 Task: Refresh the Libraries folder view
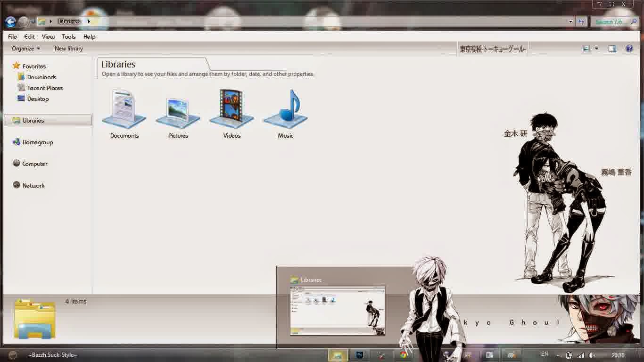click(x=581, y=22)
